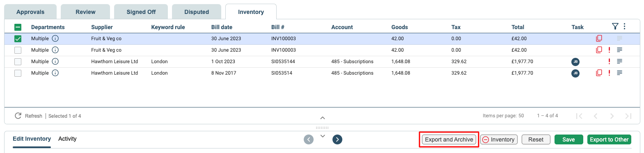Click the duplicate icon on the first row

pos(599,39)
